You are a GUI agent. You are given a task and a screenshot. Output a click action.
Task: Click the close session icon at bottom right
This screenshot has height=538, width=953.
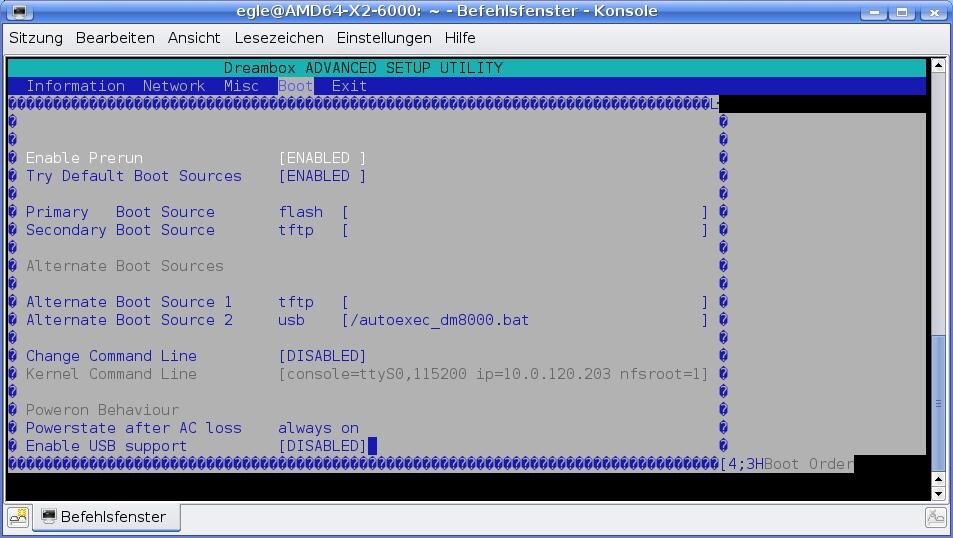(x=935, y=517)
